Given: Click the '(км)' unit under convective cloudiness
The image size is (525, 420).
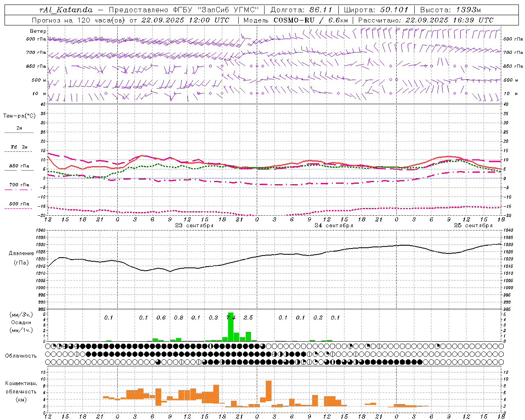Looking at the screenshot, I should pyautogui.click(x=21, y=399).
